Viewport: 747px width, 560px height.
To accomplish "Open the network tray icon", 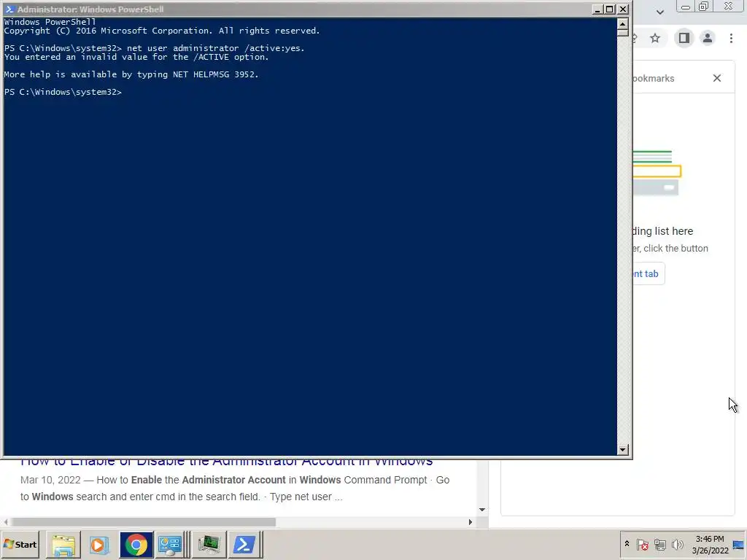I will click(659, 544).
